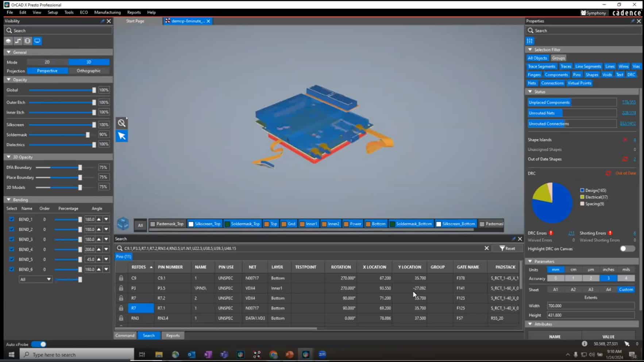The image size is (644, 362).
Task: Select Orthographic projection
Action: [89, 71]
